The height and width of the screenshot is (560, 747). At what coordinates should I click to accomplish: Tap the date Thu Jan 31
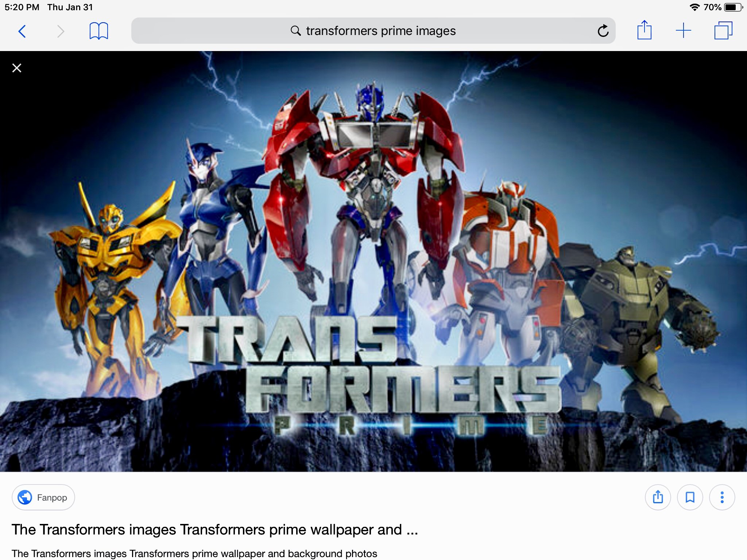[x=70, y=7]
